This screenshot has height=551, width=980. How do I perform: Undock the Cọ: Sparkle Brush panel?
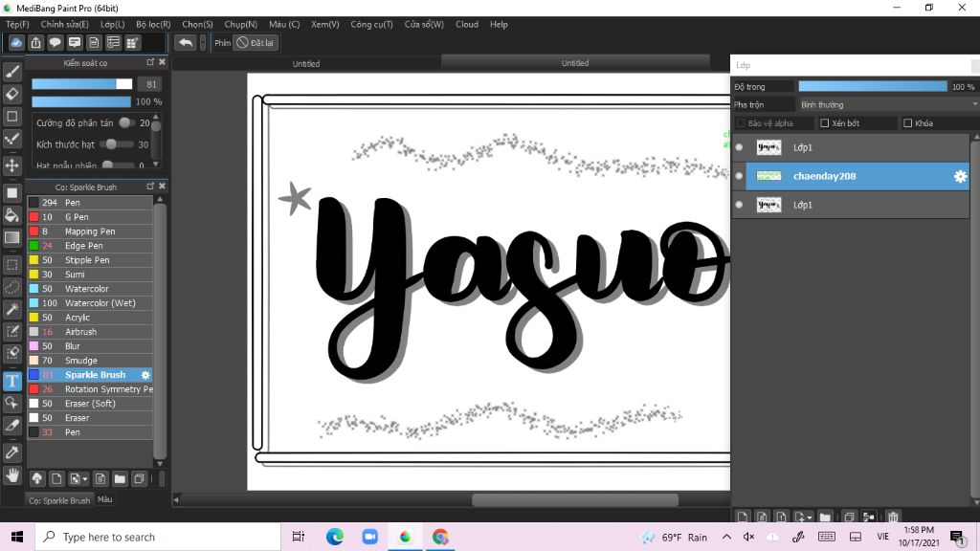coord(150,187)
